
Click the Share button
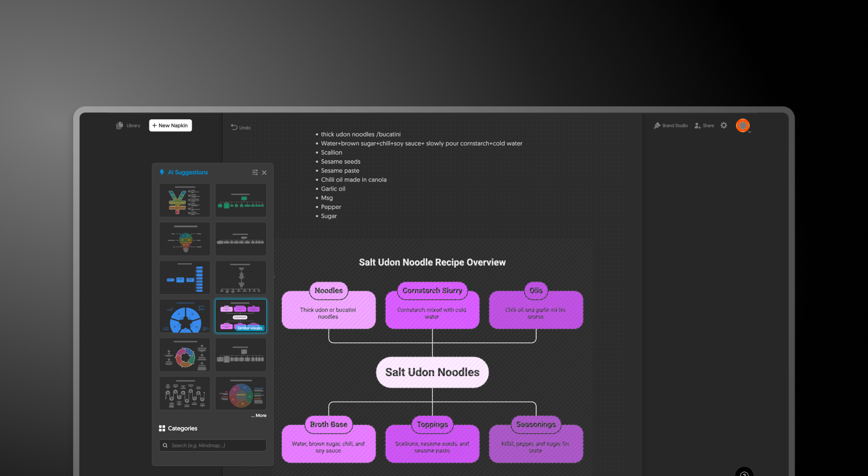(x=705, y=125)
